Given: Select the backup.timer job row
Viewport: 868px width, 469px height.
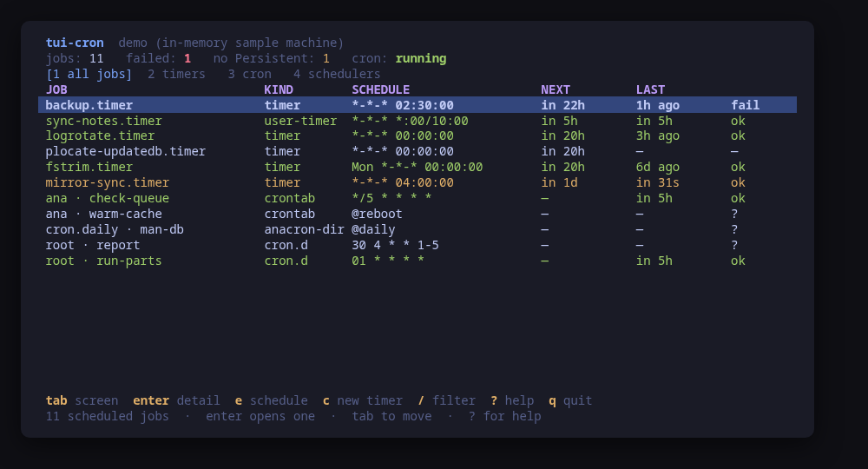Looking at the screenshot, I should 418,105.
